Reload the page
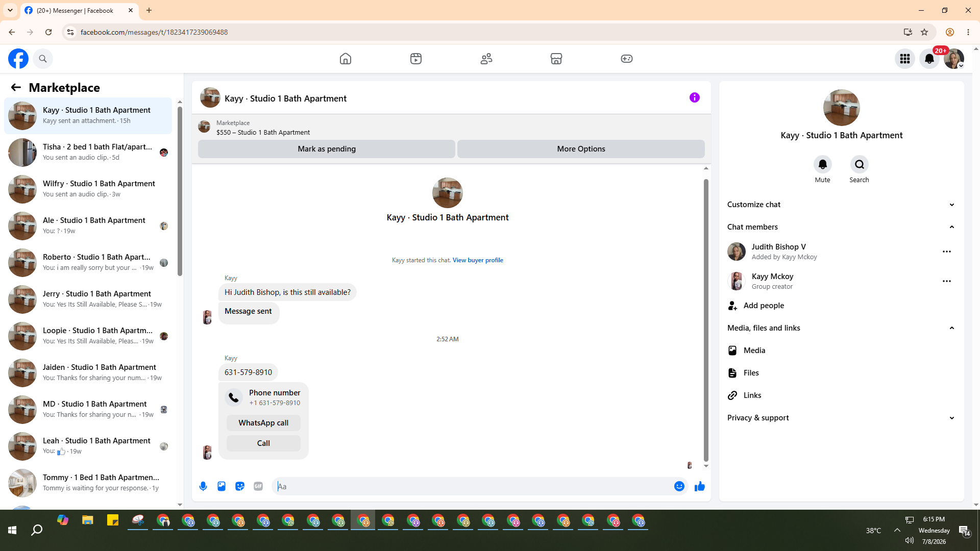The width and height of the screenshot is (980, 551). (48, 32)
